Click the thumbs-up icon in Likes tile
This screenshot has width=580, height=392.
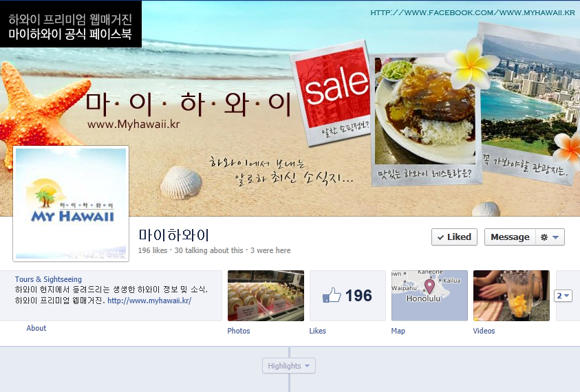pyautogui.click(x=332, y=295)
